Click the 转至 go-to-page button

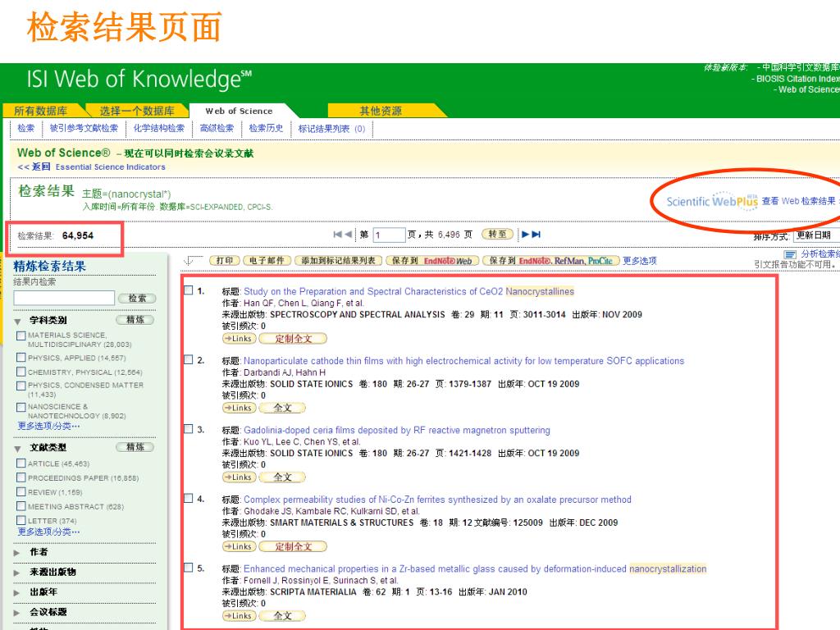pos(498,234)
